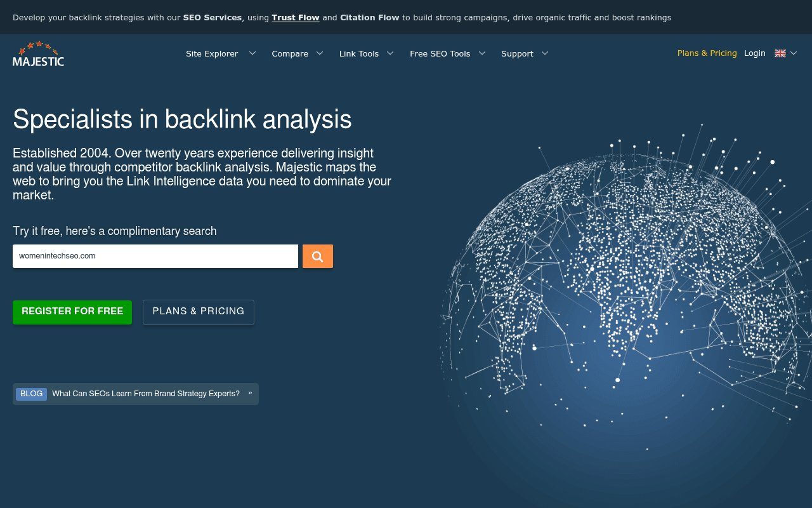Focus the complimentary search input field
This screenshot has width=812, height=508.
pos(155,257)
